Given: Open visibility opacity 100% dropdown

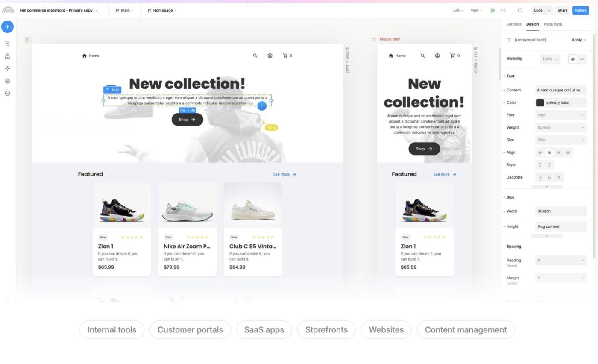Looking at the screenshot, I should pyautogui.click(x=550, y=59).
